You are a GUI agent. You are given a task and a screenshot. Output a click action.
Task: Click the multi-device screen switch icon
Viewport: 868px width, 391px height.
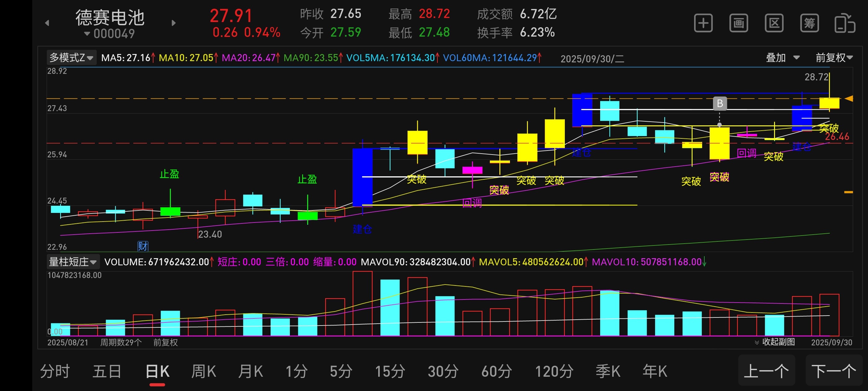tap(844, 23)
